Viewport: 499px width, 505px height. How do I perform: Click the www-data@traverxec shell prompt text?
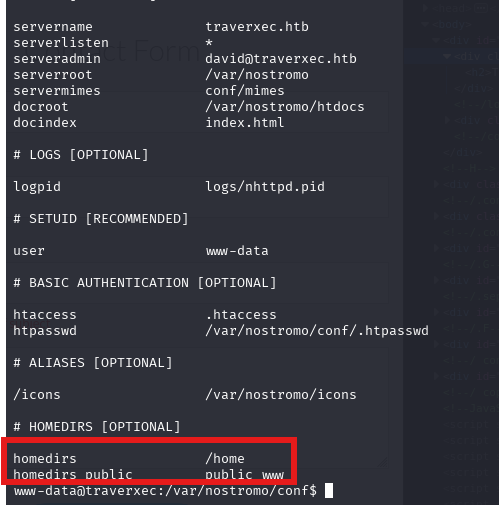click(x=165, y=491)
